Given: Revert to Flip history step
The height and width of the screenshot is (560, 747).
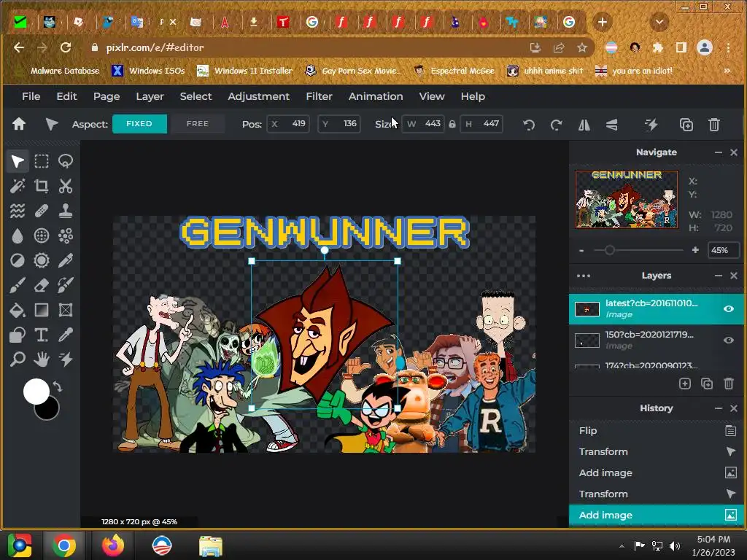Looking at the screenshot, I should tap(657, 431).
